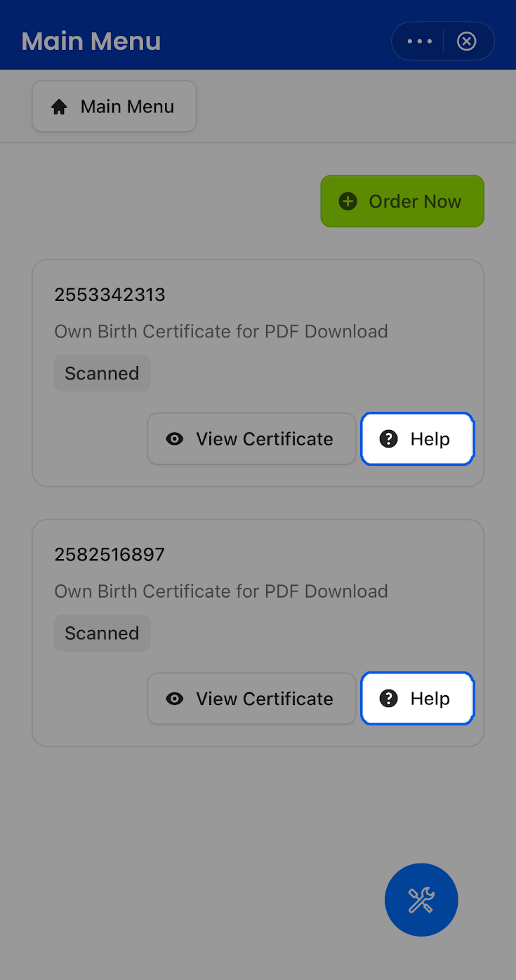Image resolution: width=516 pixels, height=980 pixels.
Task: Open the blue wrench tools floating button
Action: [x=421, y=899]
